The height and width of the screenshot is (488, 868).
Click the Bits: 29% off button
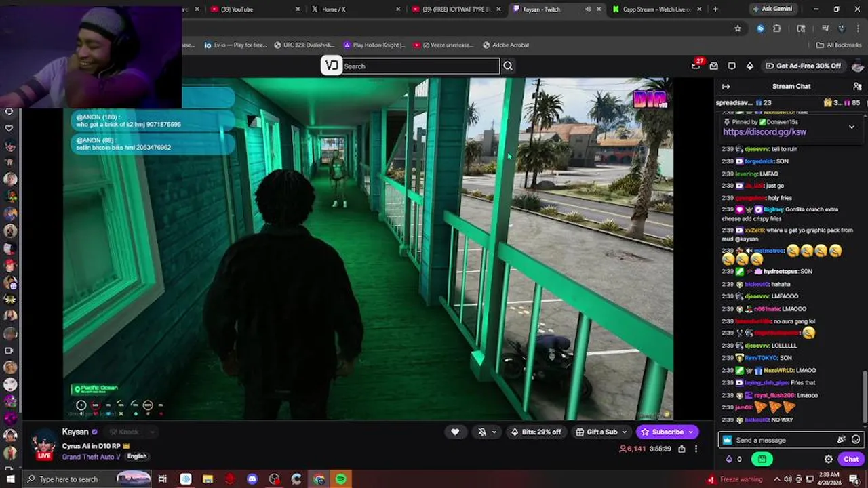[536, 432]
